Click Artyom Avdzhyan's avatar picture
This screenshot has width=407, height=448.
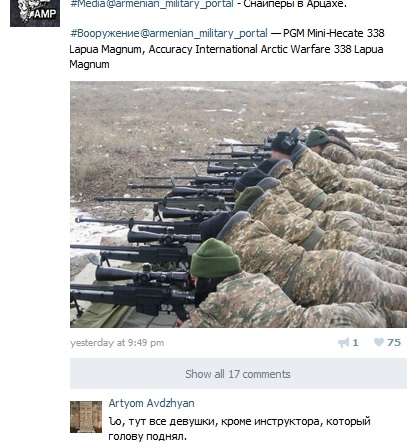pyautogui.click(x=86, y=417)
